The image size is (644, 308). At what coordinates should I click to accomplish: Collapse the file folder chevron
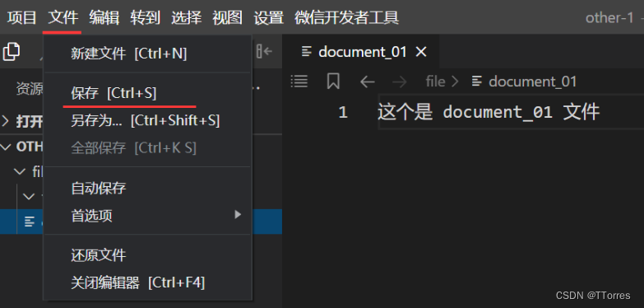(x=20, y=171)
